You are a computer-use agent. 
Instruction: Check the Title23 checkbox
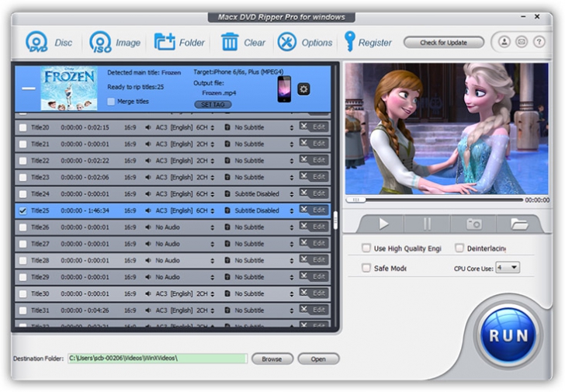(23, 177)
